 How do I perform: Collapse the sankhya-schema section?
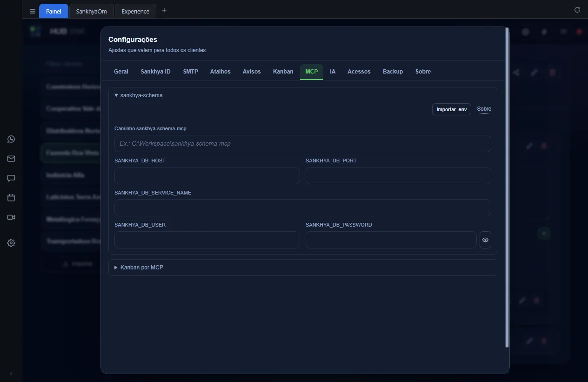(x=138, y=95)
